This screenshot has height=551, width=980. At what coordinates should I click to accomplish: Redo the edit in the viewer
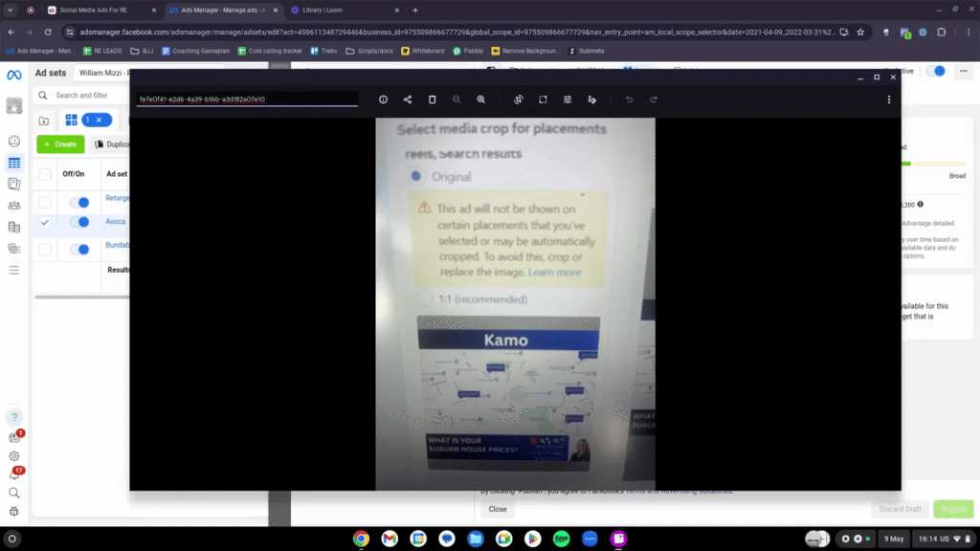pyautogui.click(x=654, y=99)
